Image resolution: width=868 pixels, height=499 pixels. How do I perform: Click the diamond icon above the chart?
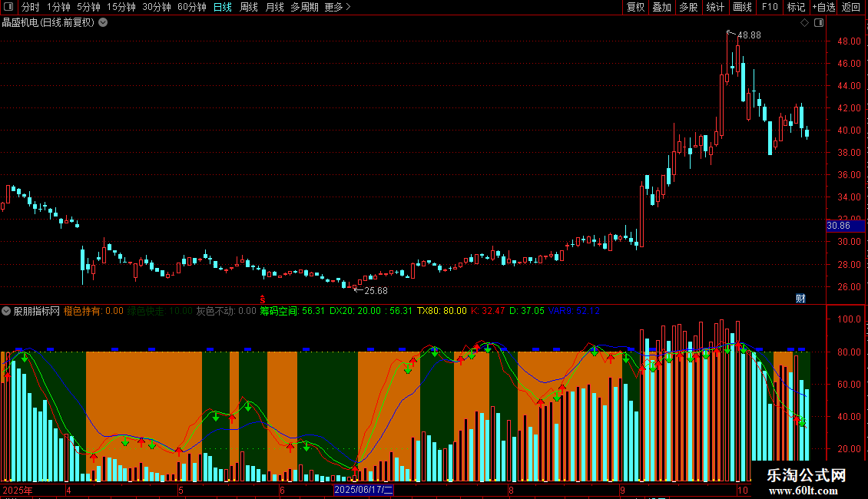804,23
